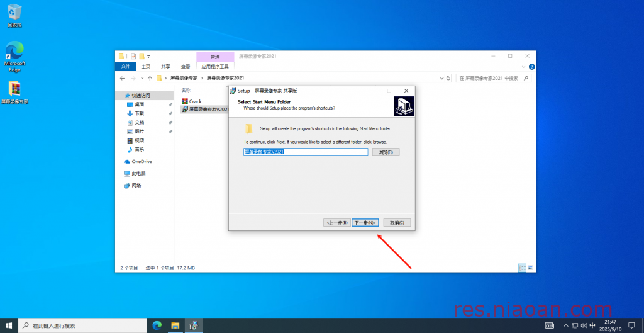Click 浏览(R) to browse folders
This screenshot has width=644, height=333.
pyautogui.click(x=386, y=152)
